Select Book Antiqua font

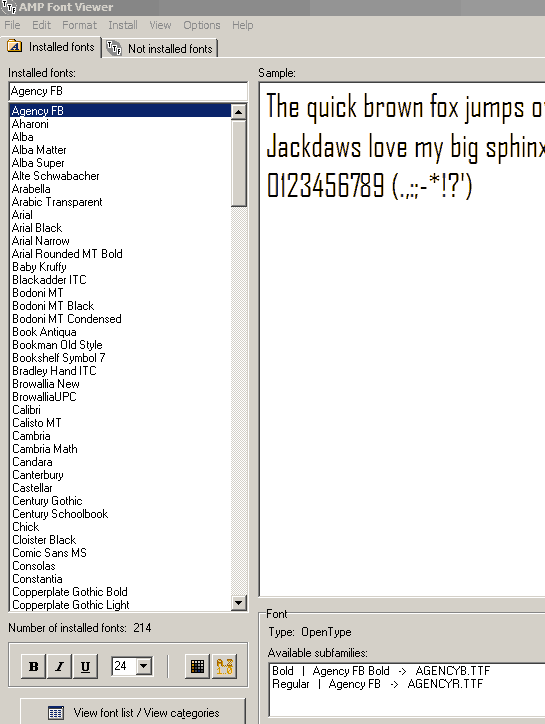pyautogui.click(x=120, y=332)
